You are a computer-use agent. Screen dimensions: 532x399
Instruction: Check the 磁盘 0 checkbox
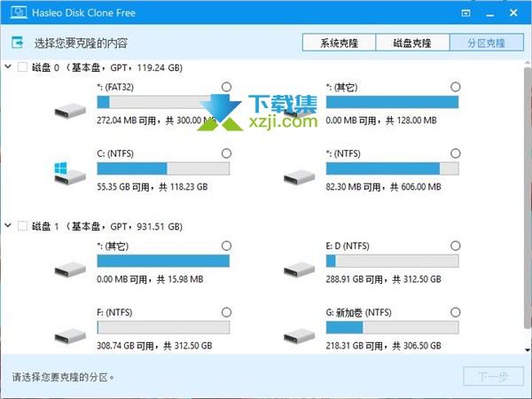click(22, 66)
